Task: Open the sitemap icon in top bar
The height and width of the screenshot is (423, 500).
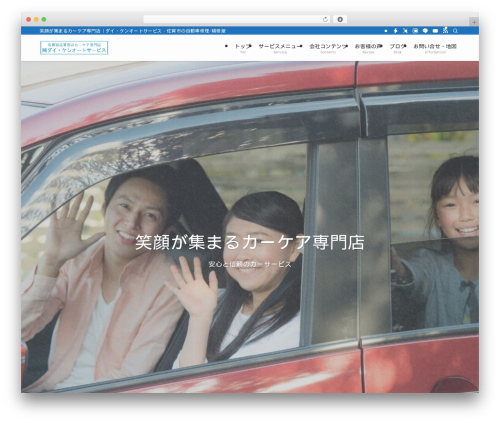Action: pyautogui.click(x=445, y=30)
